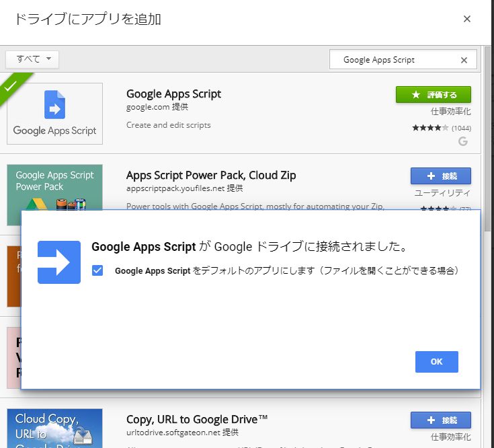
Task: Click the ユーティリティ category label
Action: tap(442, 192)
